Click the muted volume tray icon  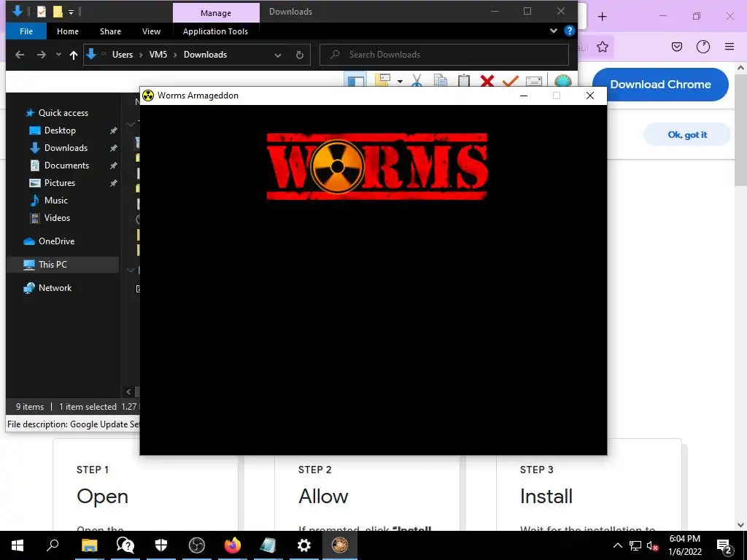653,545
